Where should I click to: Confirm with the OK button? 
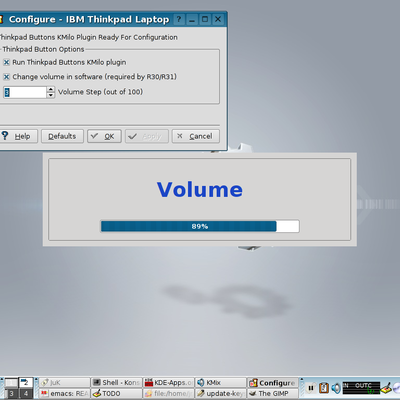point(104,136)
